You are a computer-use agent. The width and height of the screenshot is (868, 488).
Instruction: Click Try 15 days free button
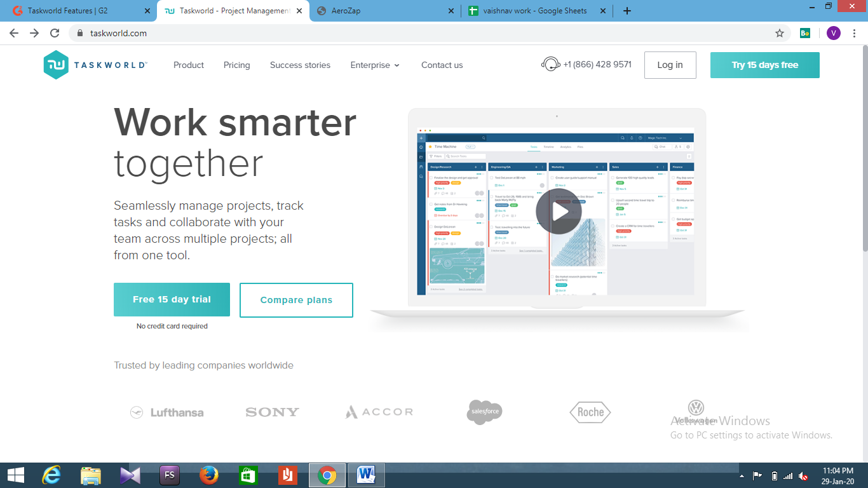pyautogui.click(x=764, y=65)
